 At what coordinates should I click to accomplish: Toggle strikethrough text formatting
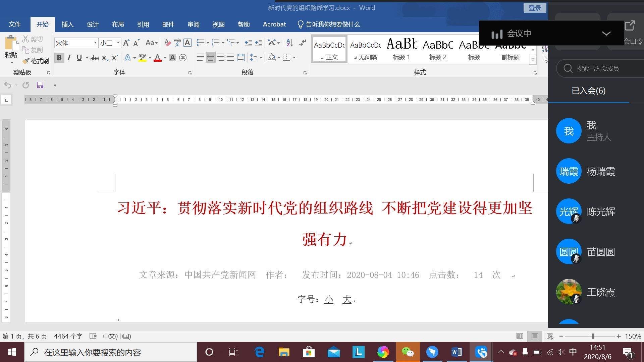tap(95, 58)
